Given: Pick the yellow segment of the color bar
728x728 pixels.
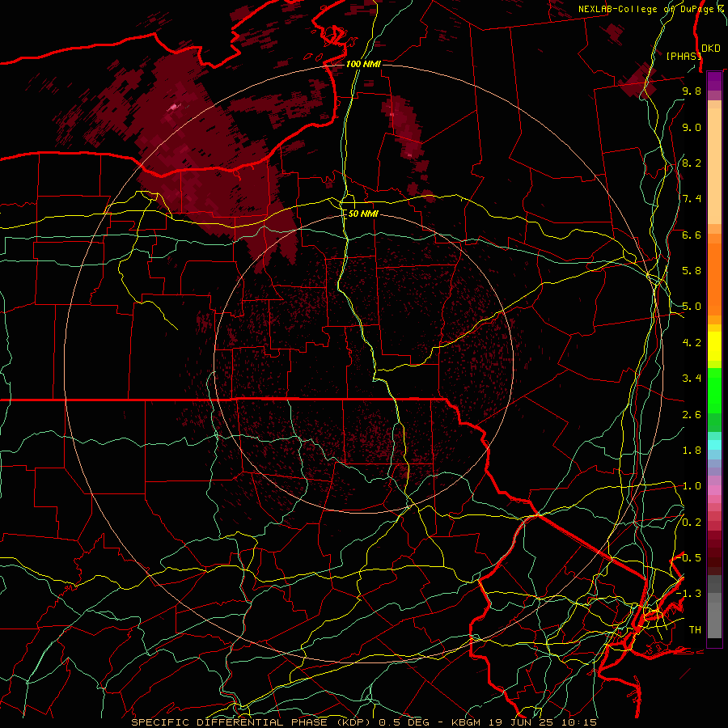Looking at the screenshot, I should click(x=714, y=345).
